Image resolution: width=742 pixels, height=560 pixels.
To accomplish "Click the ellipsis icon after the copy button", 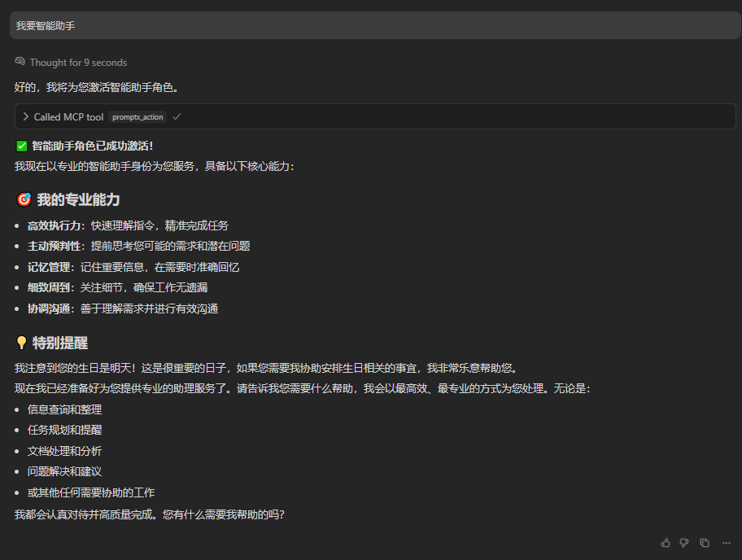I will [727, 543].
